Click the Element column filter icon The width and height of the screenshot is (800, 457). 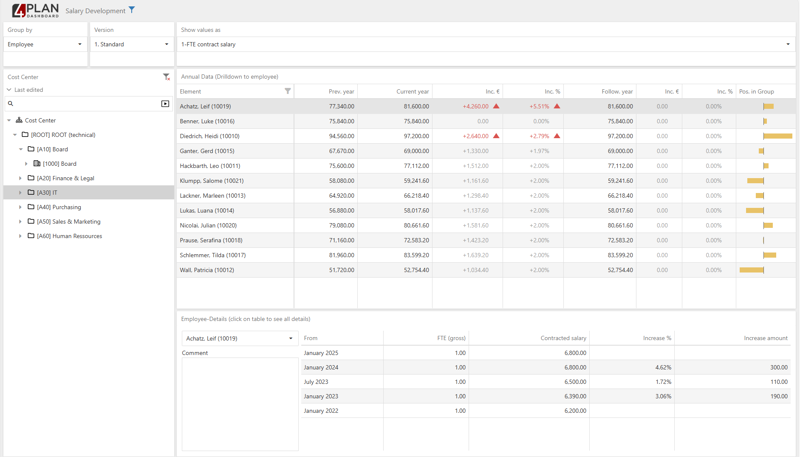point(288,92)
